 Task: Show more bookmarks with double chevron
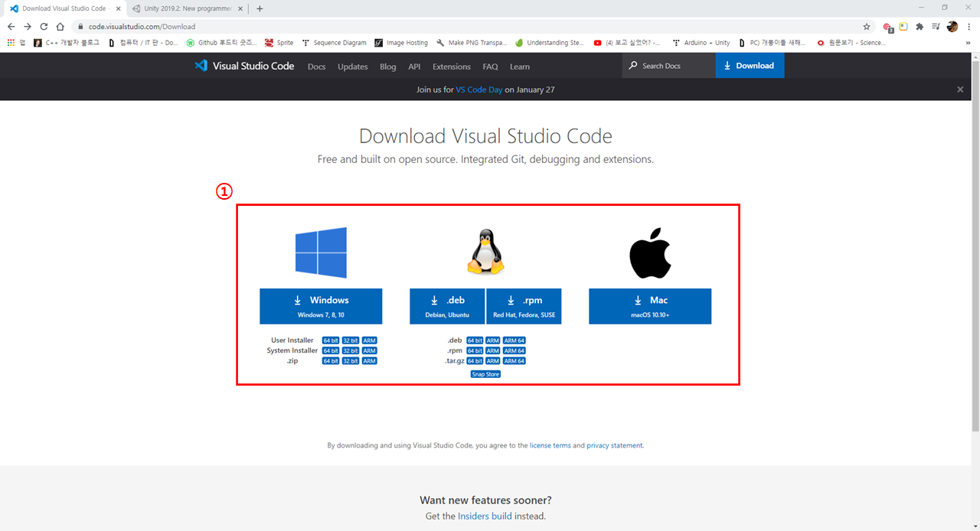(969, 43)
